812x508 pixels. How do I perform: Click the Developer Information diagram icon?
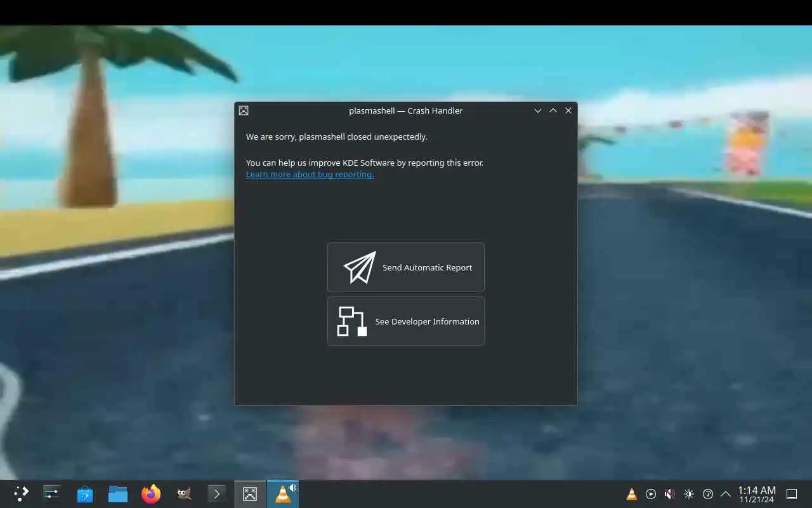pyautogui.click(x=352, y=321)
